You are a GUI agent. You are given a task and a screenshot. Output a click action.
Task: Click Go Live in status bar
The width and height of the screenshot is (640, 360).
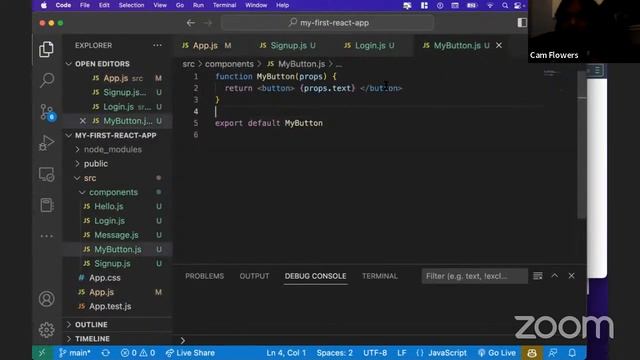click(x=497, y=353)
